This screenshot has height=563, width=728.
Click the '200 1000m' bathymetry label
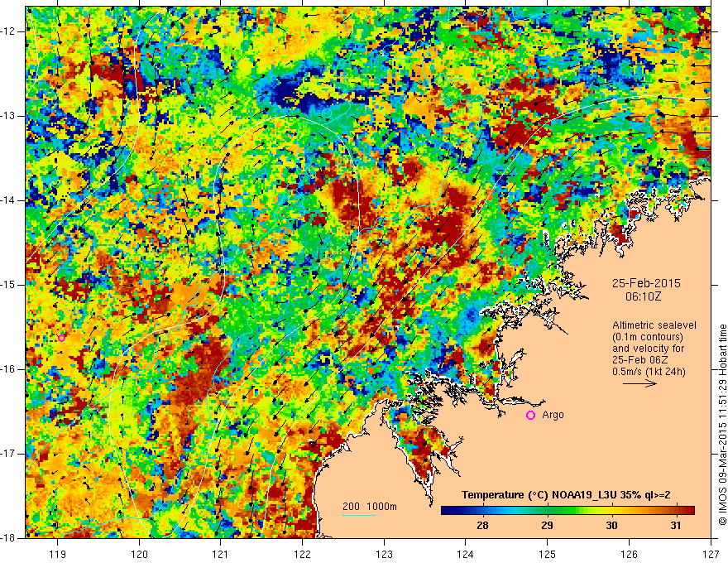[x=370, y=507]
